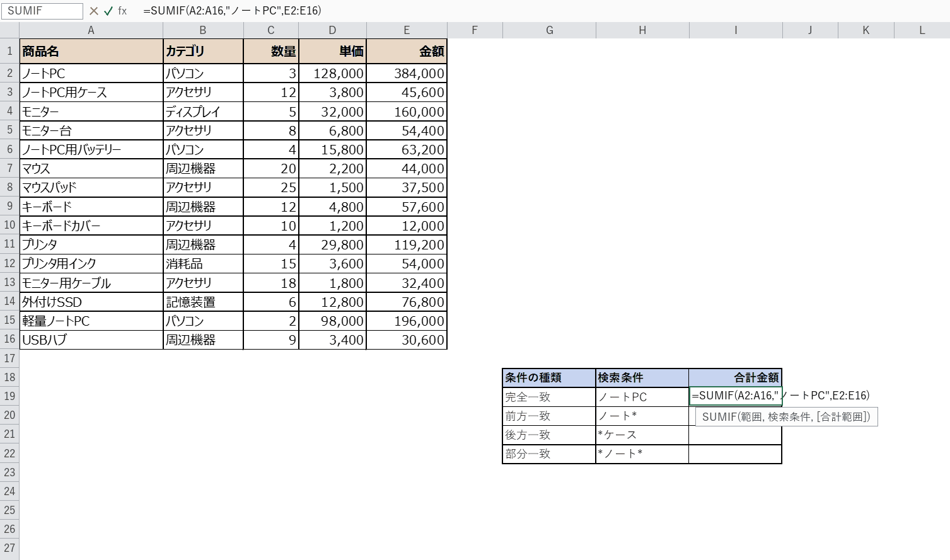Select cell containing マウスパッド
Viewport: 950px width, 560px height.
(91, 188)
